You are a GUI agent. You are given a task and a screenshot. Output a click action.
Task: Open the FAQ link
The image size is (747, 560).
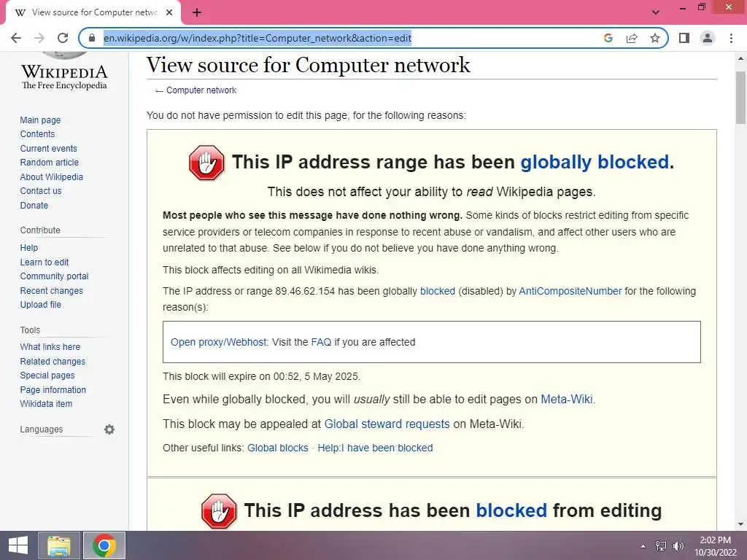tap(321, 342)
